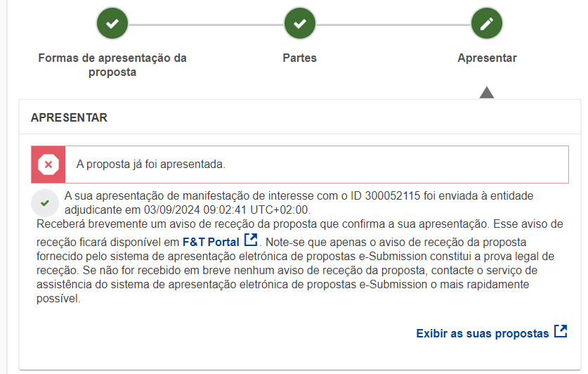
Task: Click the green success checkmark icon
Action: (x=45, y=203)
